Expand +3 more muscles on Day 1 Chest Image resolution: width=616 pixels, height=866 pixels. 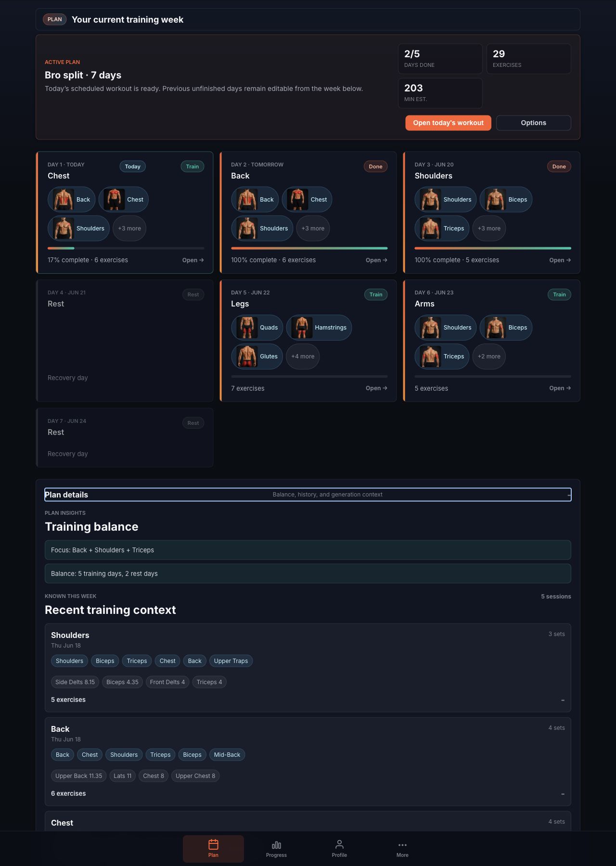pyautogui.click(x=129, y=228)
